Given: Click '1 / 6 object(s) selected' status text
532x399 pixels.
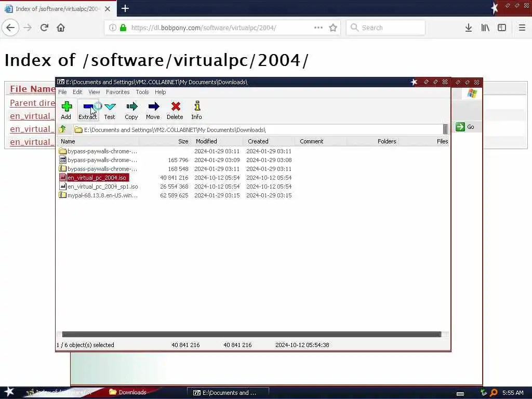Looking at the screenshot, I should [x=85, y=345].
